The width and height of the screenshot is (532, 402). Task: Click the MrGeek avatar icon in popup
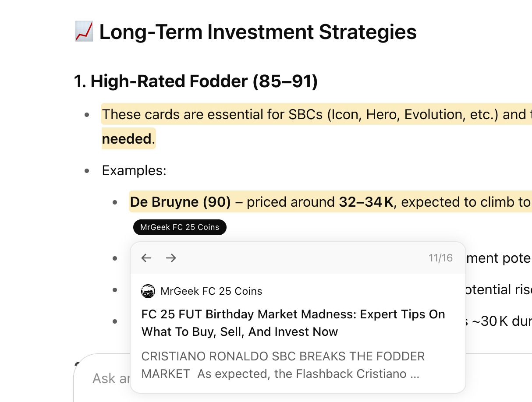pos(148,291)
